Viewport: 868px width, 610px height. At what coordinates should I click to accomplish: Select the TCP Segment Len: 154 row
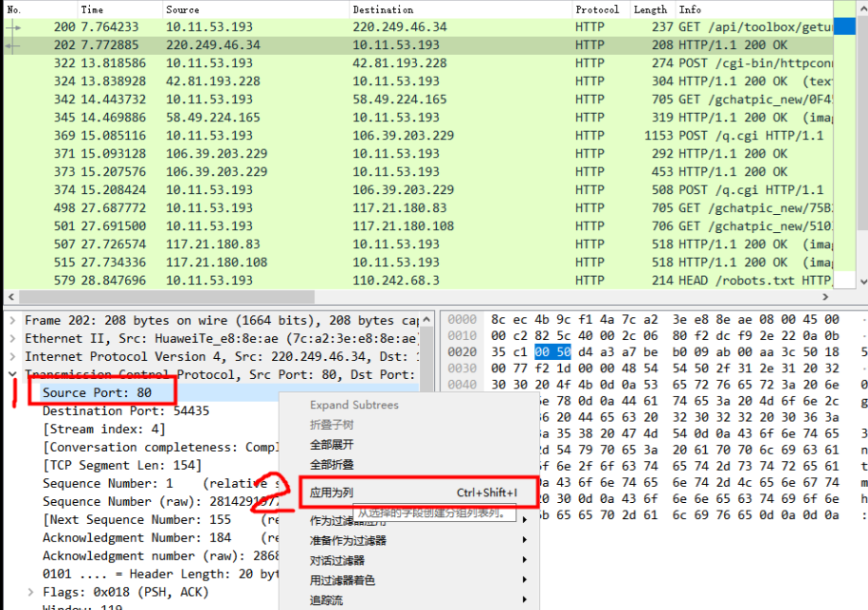pyautogui.click(x=122, y=465)
